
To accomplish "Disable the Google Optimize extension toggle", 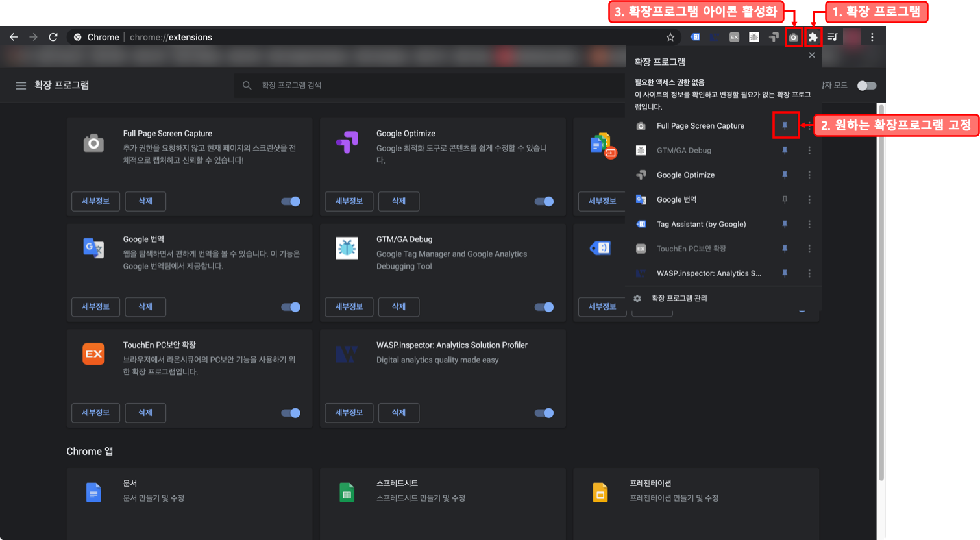I will pos(544,201).
